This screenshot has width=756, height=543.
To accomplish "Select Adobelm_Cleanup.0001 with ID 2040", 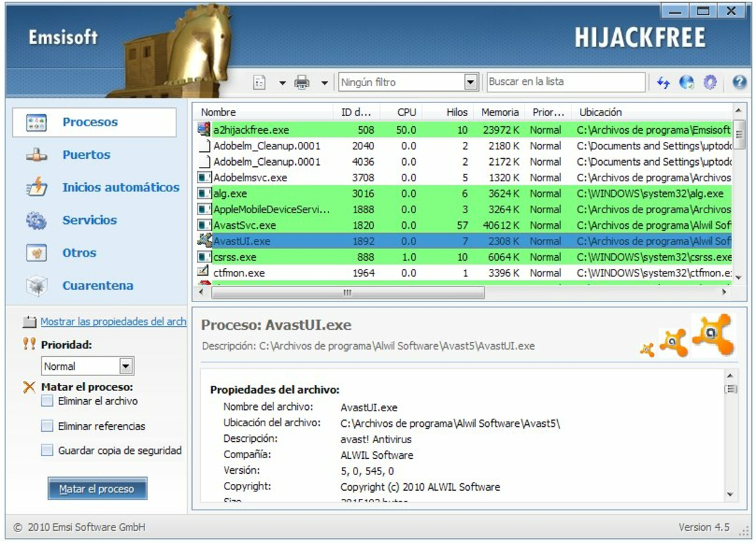I will (x=464, y=146).
